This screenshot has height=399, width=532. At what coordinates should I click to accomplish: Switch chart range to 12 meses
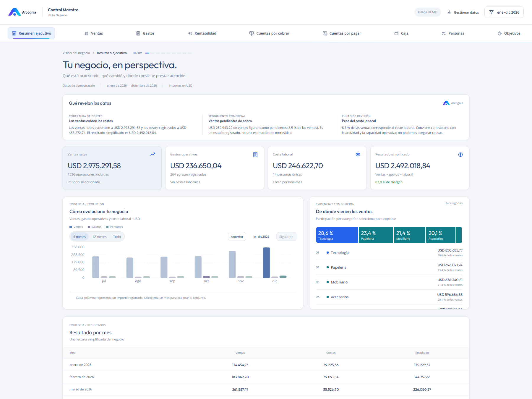(99, 237)
